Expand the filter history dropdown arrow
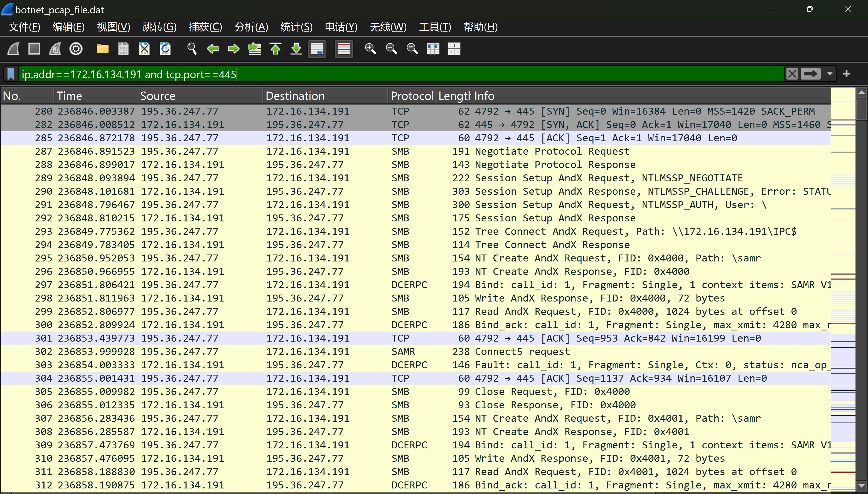The height and width of the screenshot is (494, 868). click(830, 74)
